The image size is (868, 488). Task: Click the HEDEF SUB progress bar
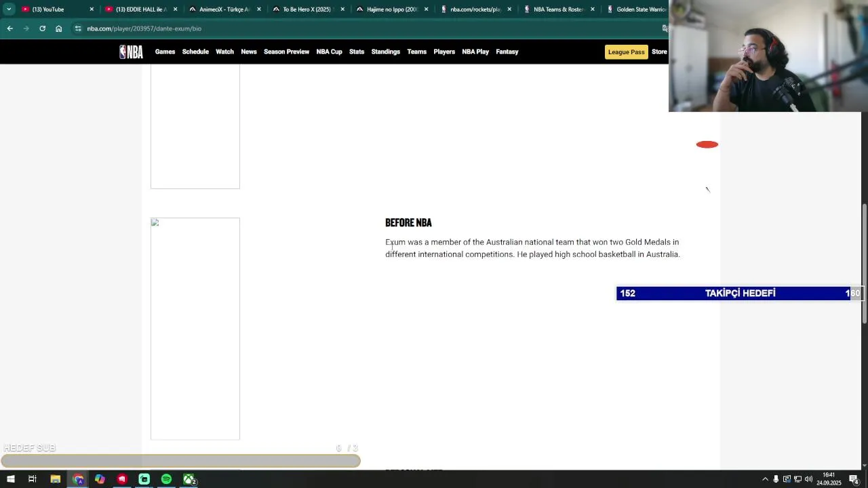[180, 462]
